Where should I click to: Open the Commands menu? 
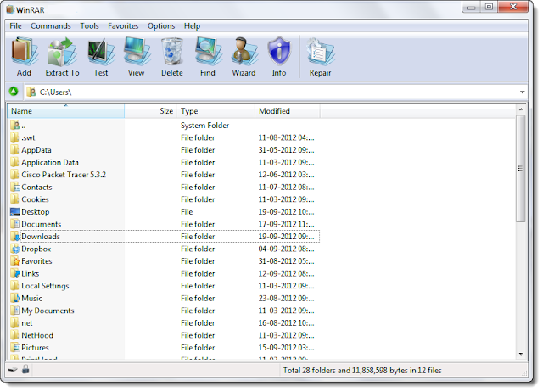51,26
